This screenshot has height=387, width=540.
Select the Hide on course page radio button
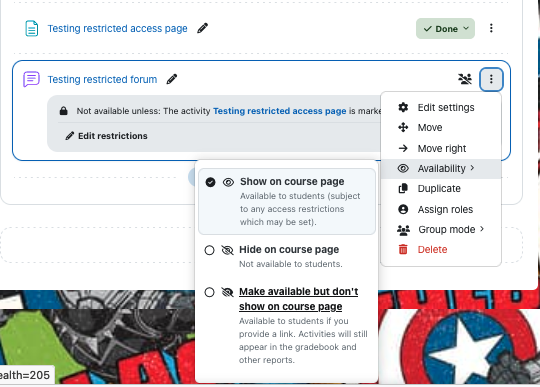point(209,250)
